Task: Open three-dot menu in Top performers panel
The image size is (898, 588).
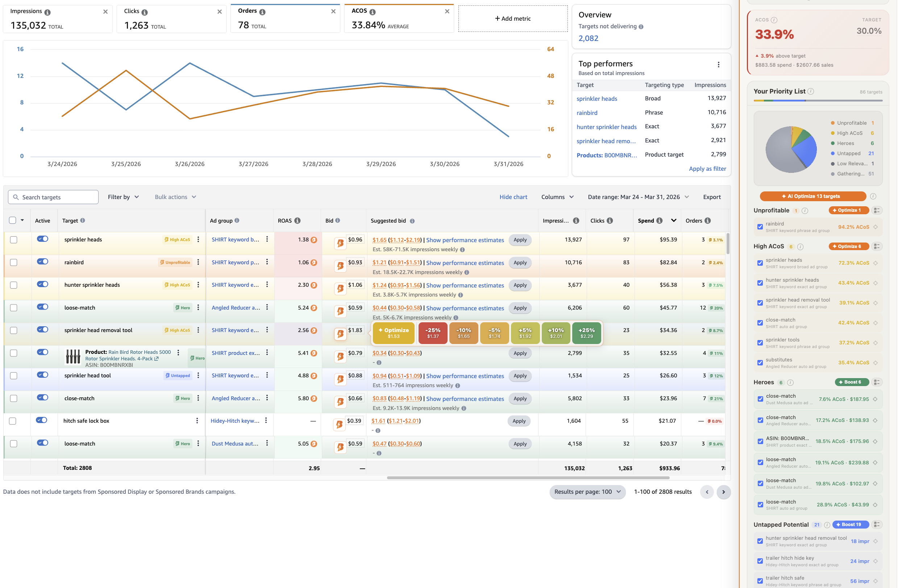Action: click(x=718, y=65)
